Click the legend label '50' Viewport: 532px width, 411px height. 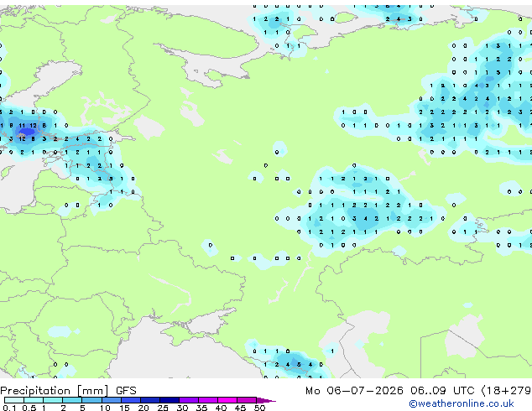point(259,408)
